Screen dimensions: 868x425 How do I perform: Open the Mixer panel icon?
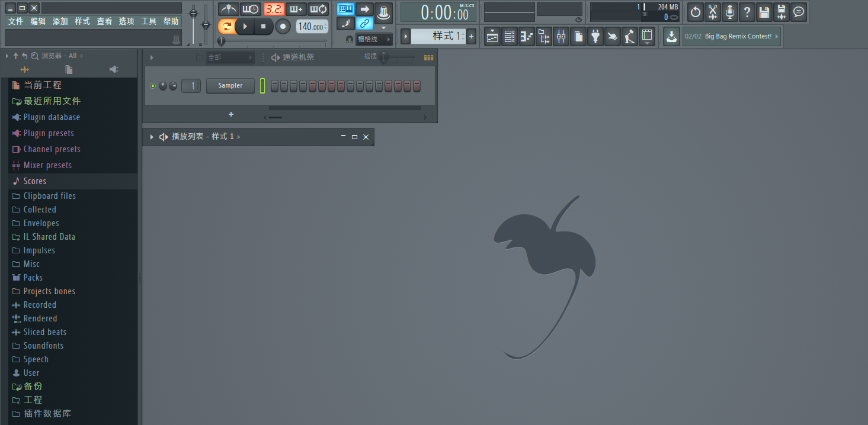click(560, 36)
